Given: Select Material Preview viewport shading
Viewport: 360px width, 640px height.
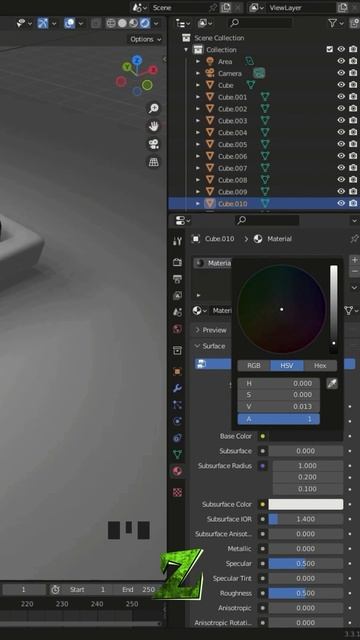Looking at the screenshot, I should [133, 23].
